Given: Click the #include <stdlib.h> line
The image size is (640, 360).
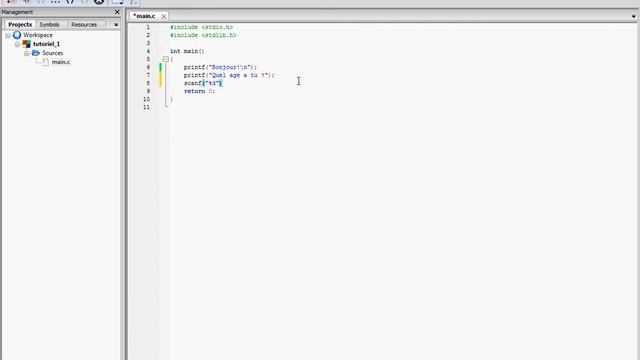Looking at the screenshot, I should (203, 35).
